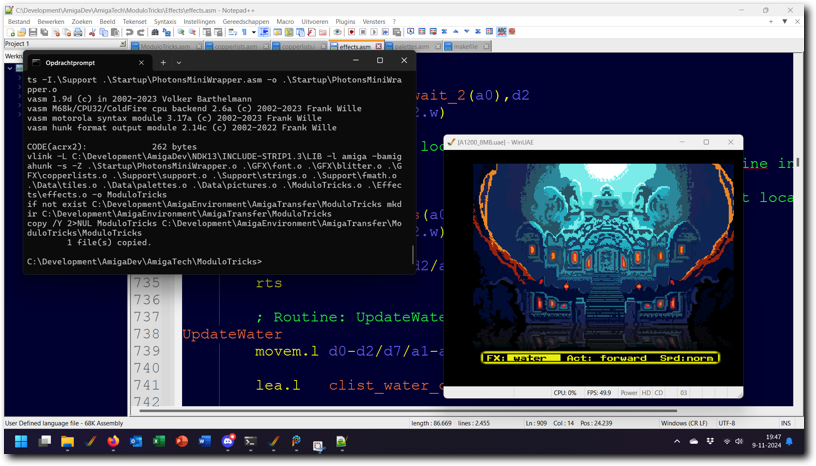Toggle Folder as Workspace panel icon
Image resolution: width=816 pixels, height=466 pixels.
pos(323,32)
